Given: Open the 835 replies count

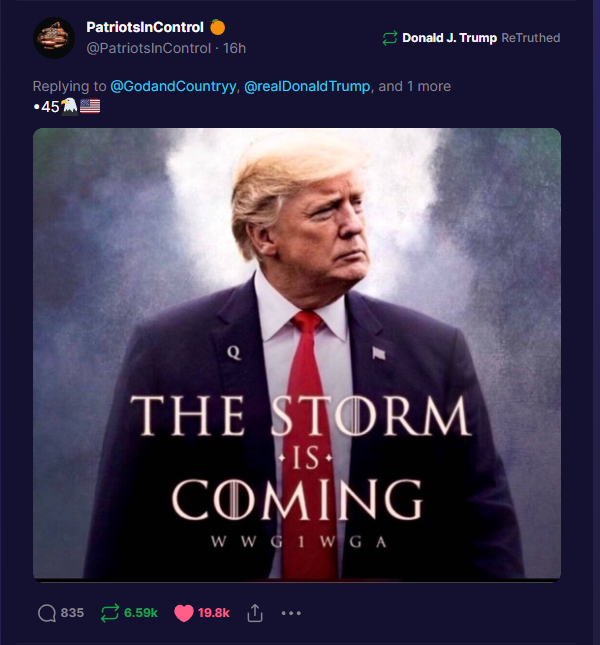Looking at the screenshot, I should (72, 613).
